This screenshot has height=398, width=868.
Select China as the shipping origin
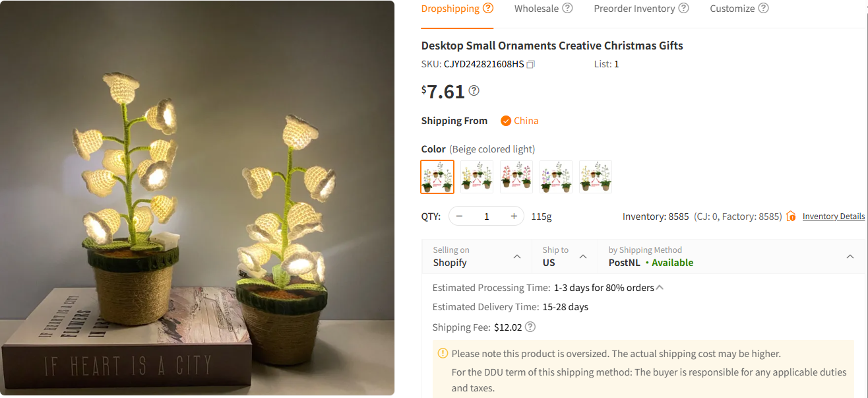(x=519, y=120)
